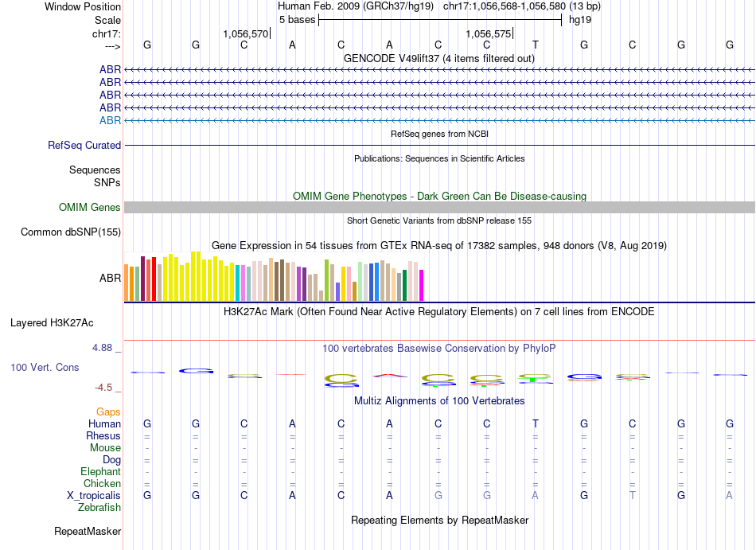Open Short Genetic Variants from dbSNP release 155 title
This screenshot has width=756, height=550.
tap(439, 220)
